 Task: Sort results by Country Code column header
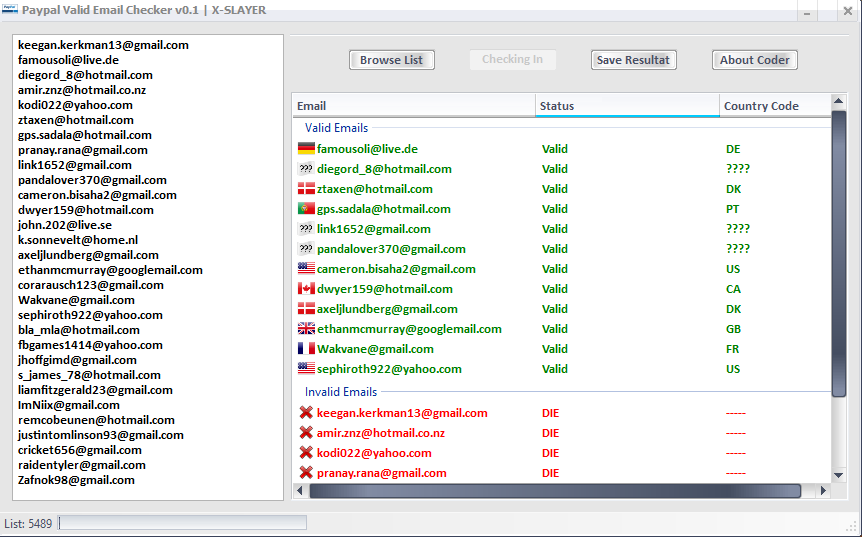775,106
